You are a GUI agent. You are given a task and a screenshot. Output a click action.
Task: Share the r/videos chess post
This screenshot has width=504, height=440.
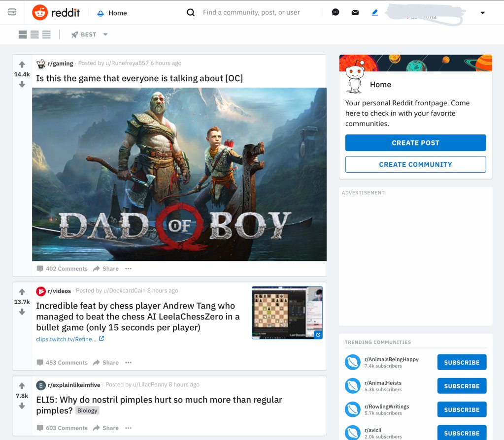(106, 363)
